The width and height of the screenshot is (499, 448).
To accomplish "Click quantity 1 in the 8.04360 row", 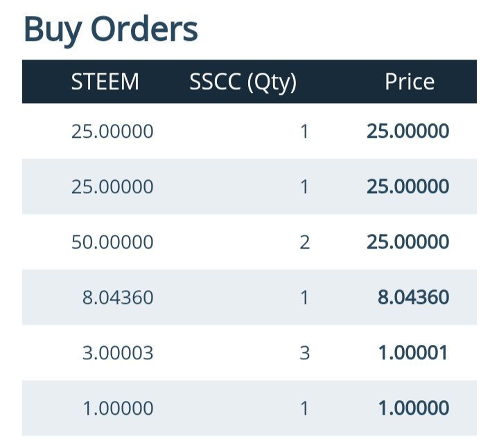I will point(304,298).
